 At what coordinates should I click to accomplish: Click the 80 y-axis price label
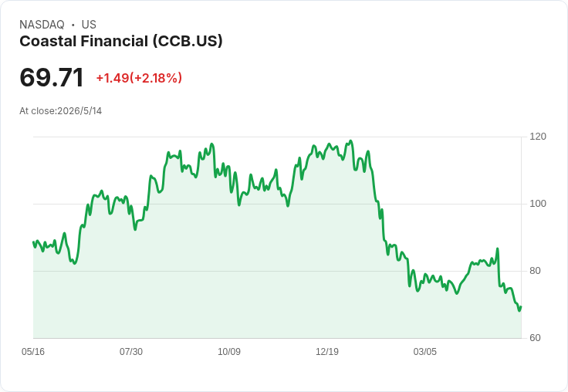coord(535,271)
